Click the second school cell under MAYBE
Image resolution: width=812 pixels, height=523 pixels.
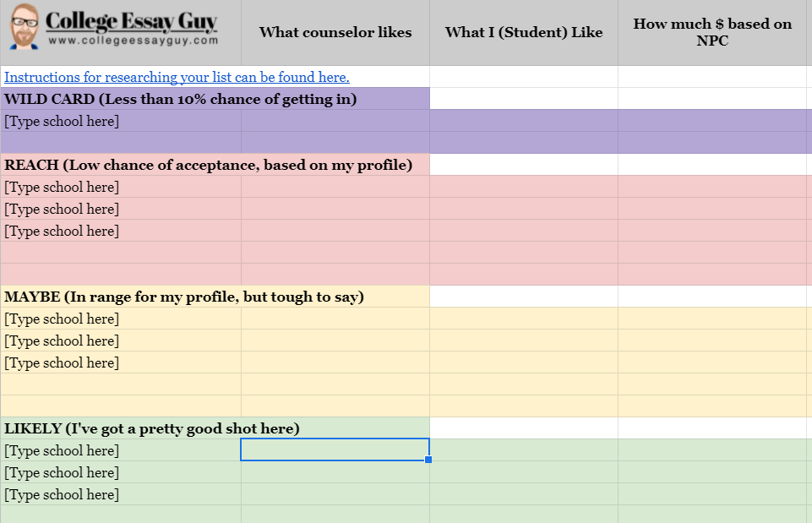pyautogui.click(x=62, y=340)
